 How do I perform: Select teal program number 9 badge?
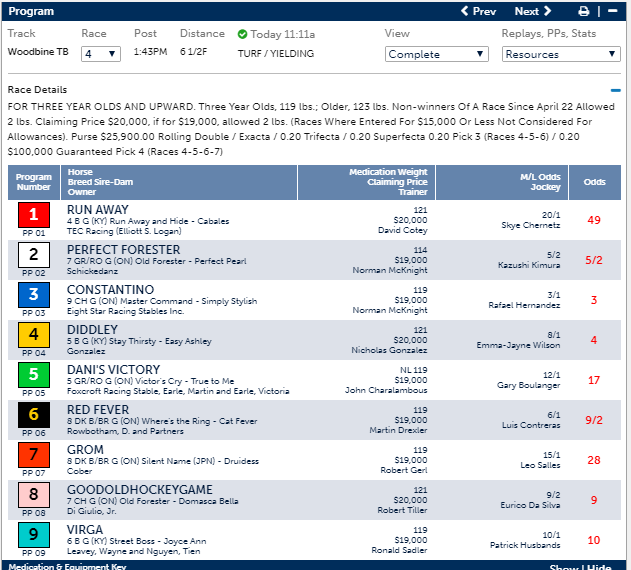34,535
